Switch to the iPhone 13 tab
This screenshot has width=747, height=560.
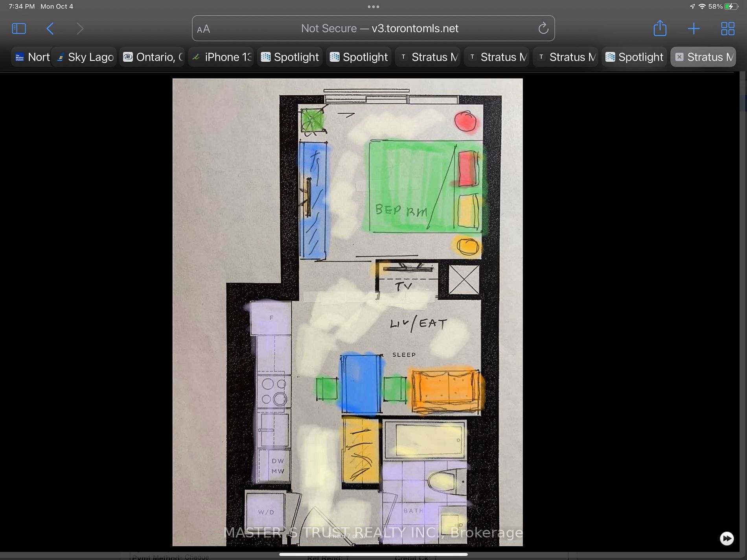(x=221, y=57)
